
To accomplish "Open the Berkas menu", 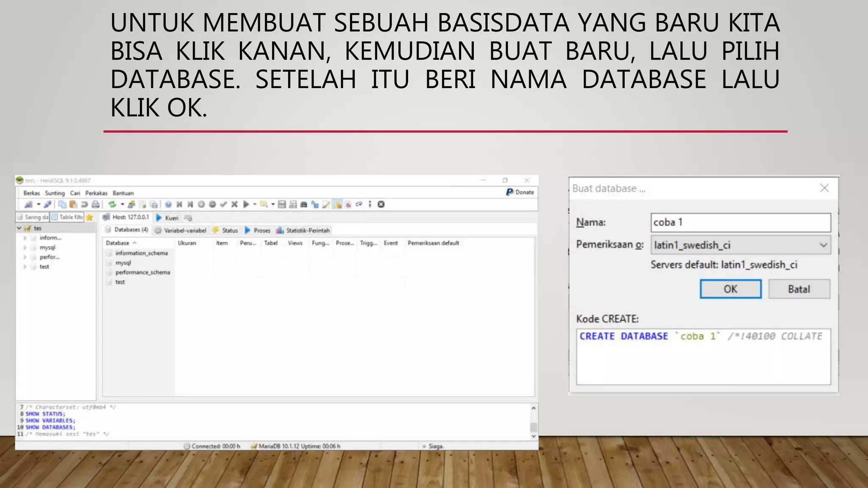I will (x=31, y=193).
